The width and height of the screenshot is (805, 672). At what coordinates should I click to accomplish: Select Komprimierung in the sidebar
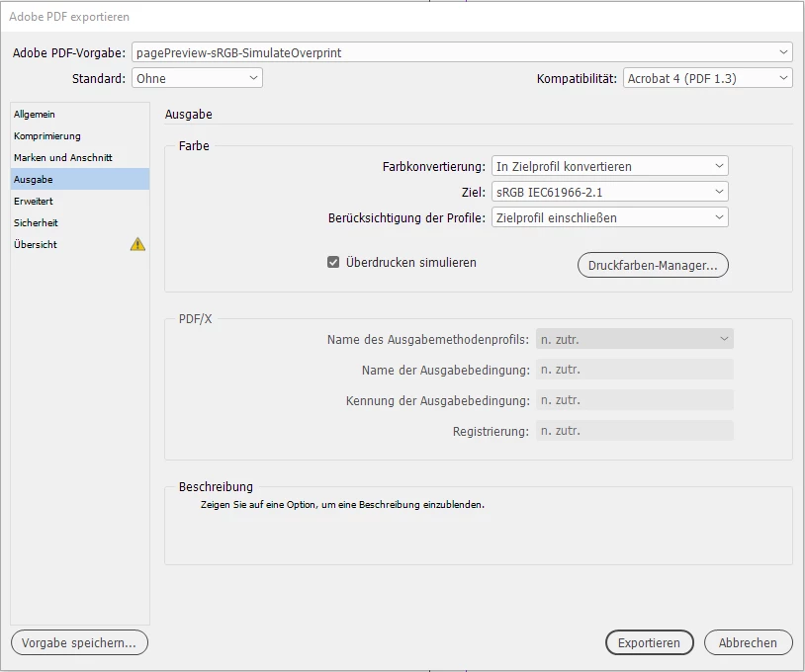point(80,136)
